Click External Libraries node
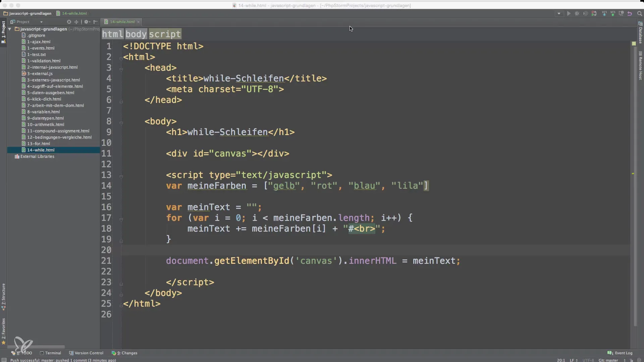Viewport: 644px width, 362px height. tap(35, 156)
